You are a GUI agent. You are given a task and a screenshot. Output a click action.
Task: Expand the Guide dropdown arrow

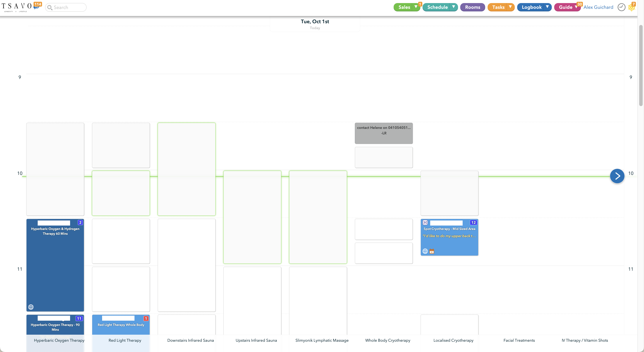(576, 7)
